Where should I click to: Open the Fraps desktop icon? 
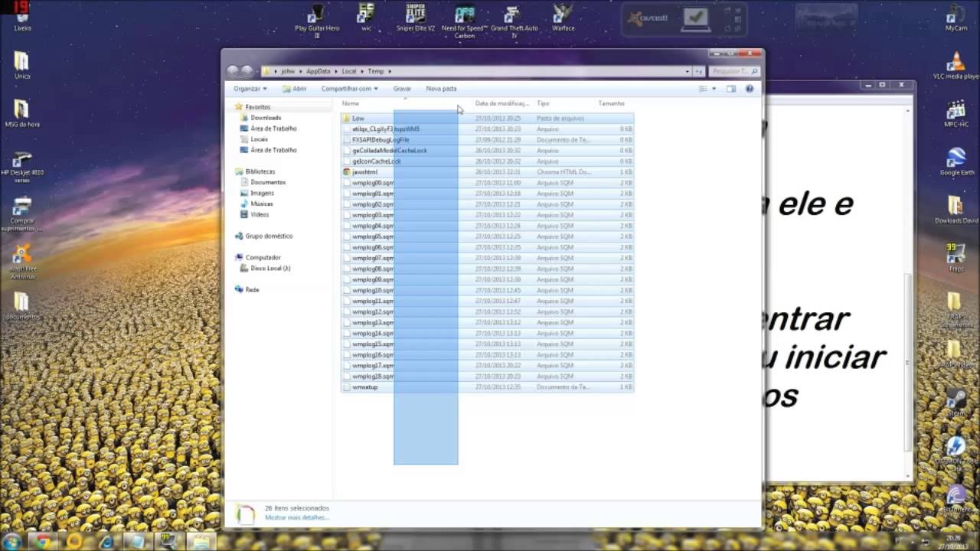point(955,259)
